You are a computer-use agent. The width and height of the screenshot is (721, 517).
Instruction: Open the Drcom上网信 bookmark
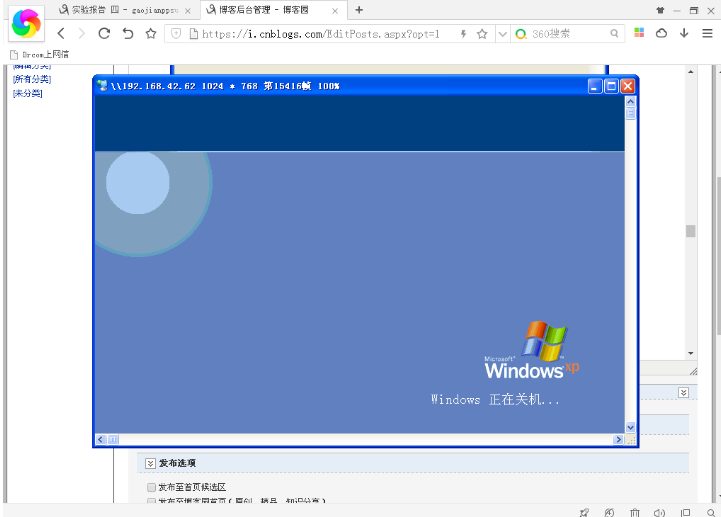point(40,54)
